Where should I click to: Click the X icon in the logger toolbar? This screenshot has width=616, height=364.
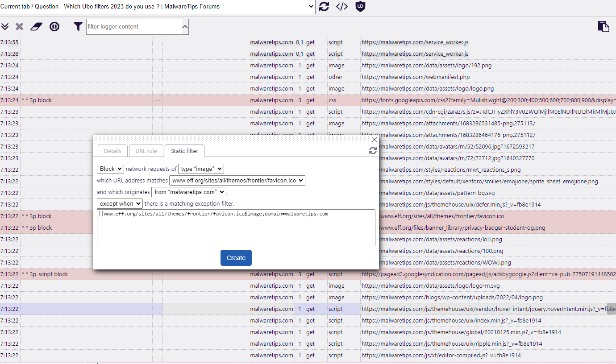click(x=19, y=27)
